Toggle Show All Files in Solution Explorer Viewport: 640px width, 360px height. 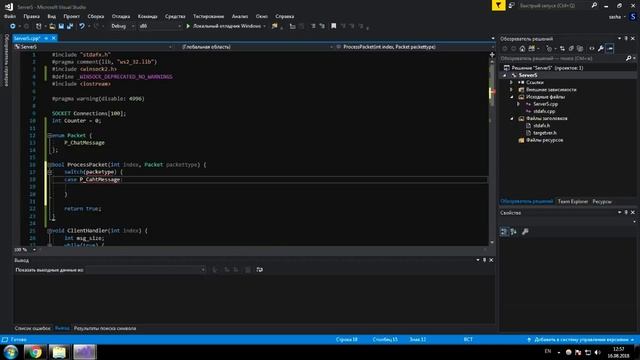click(x=580, y=49)
